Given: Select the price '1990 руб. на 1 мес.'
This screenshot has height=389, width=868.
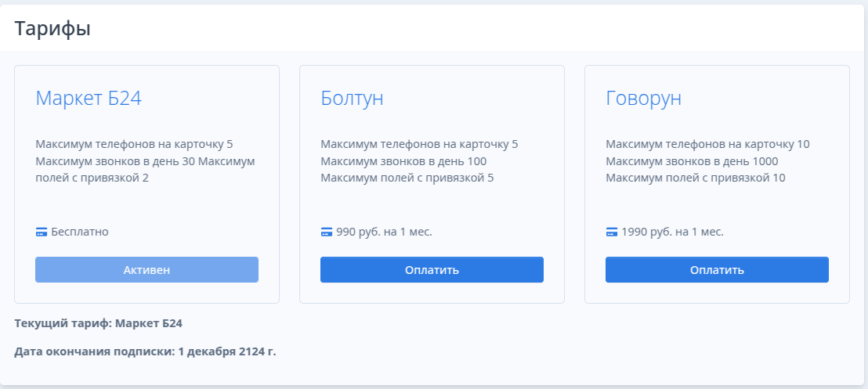Looking at the screenshot, I should 673,232.
